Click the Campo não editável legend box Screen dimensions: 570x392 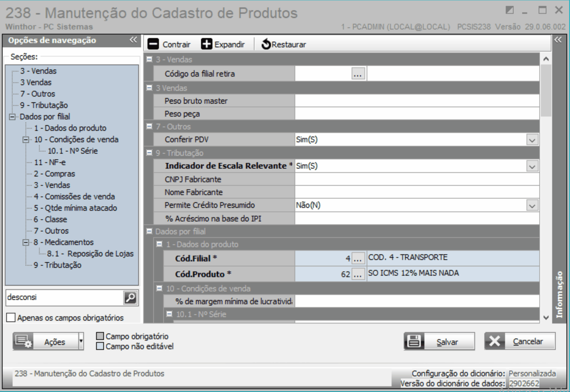pyautogui.click(x=100, y=346)
